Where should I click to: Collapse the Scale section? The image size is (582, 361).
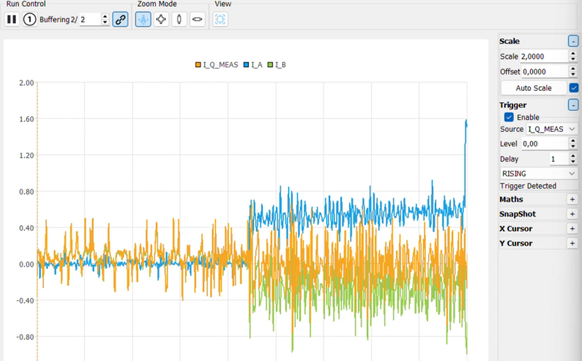573,41
